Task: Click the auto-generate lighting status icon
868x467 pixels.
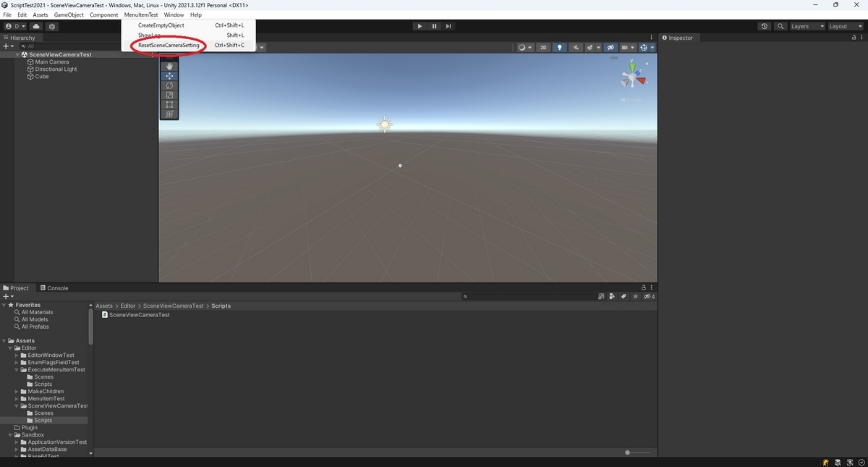Action: click(x=849, y=462)
